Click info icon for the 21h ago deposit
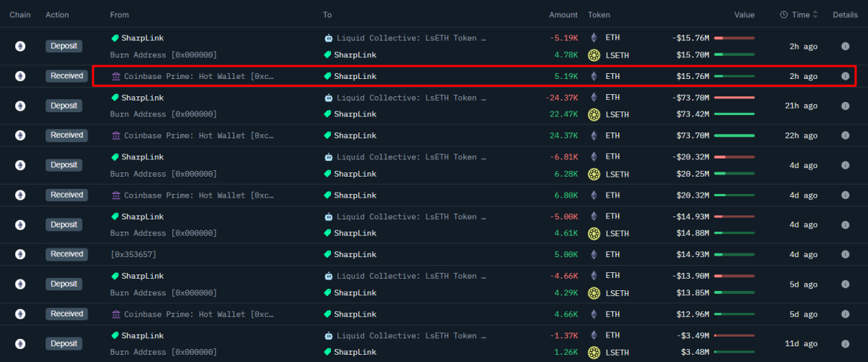The image size is (868, 362). click(x=845, y=106)
